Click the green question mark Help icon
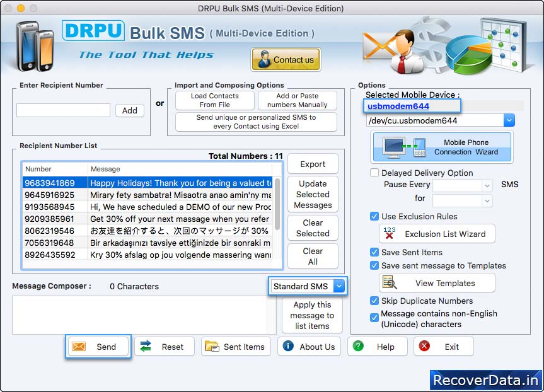The height and width of the screenshot is (392, 544). tap(358, 346)
